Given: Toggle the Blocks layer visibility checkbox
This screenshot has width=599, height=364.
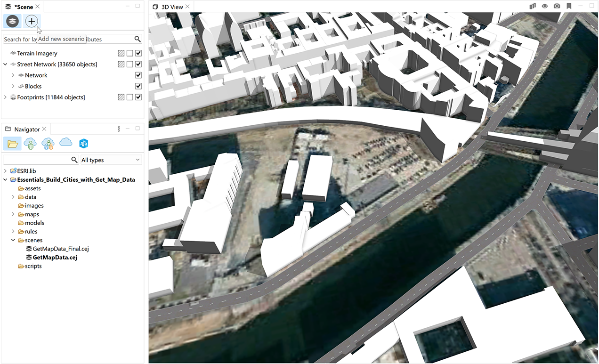Looking at the screenshot, I should coord(138,86).
